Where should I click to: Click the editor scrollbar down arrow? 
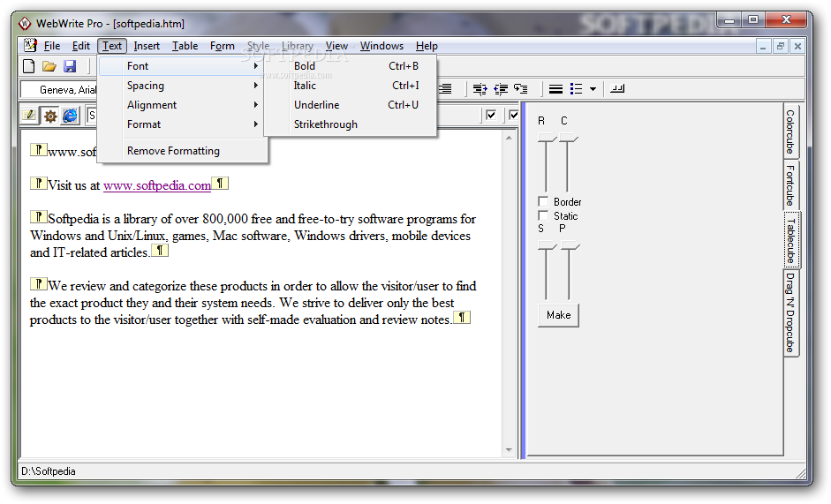[x=509, y=450]
